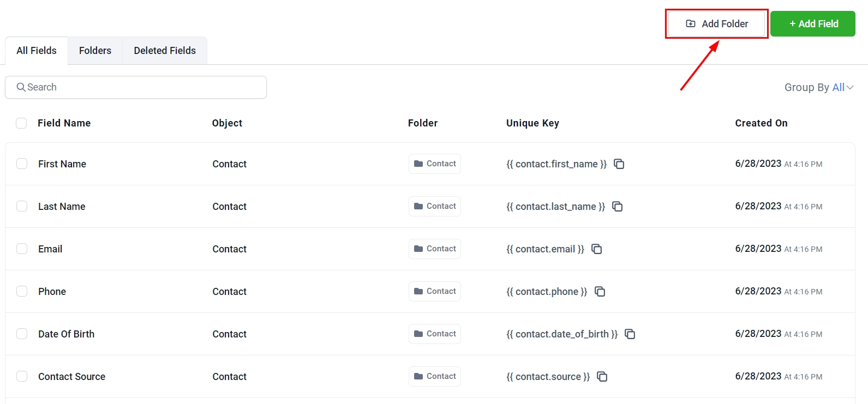
Task: Toggle the select-all checkbox in header
Action: (x=21, y=123)
